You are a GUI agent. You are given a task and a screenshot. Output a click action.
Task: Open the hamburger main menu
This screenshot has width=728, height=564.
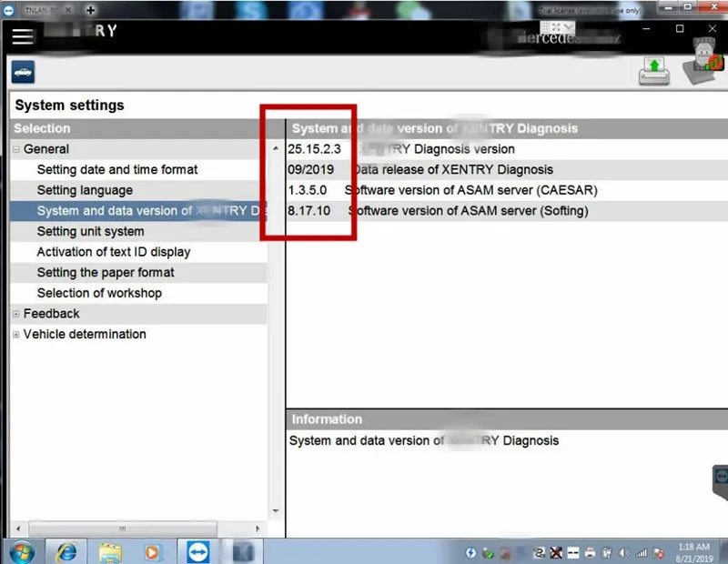click(23, 36)
